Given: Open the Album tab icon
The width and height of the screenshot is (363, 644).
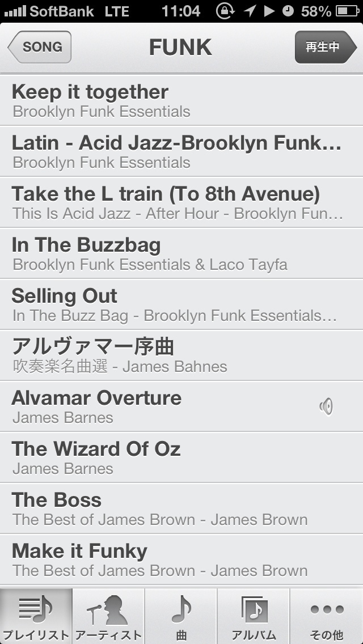Looking at the screenshot, I should point(254,609).
